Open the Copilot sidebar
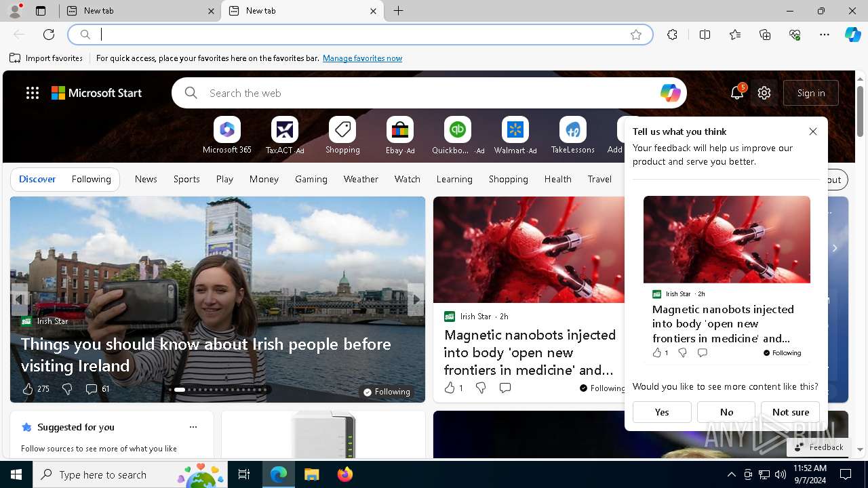Viewport: 868px width, 488px height. pyautogui.click(x=852, y=35)
